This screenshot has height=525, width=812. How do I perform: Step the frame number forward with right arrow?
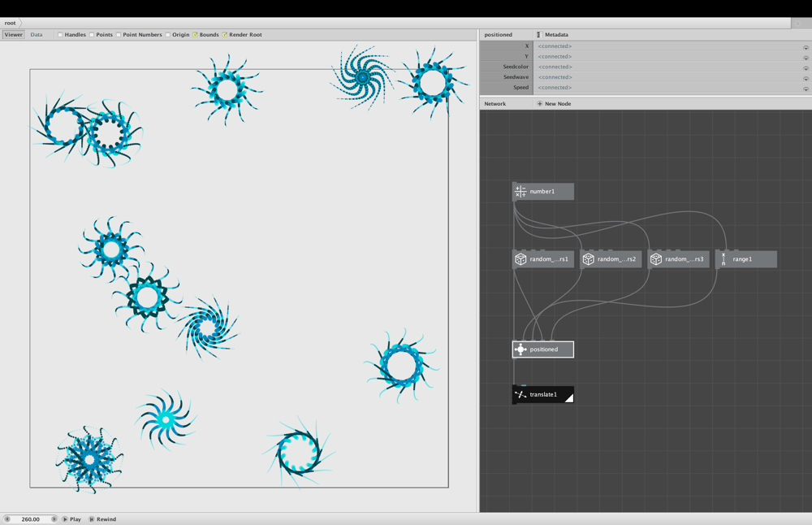(54, 518)
